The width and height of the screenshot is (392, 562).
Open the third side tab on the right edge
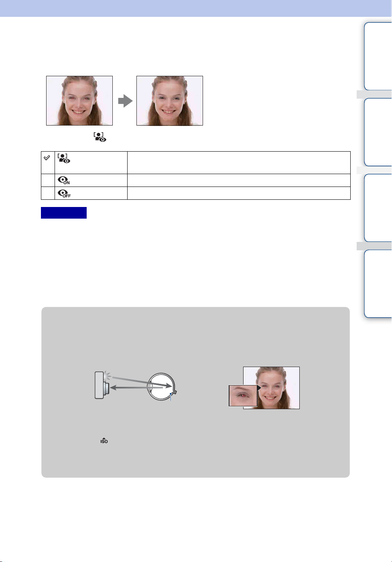[x=378, y=208]
